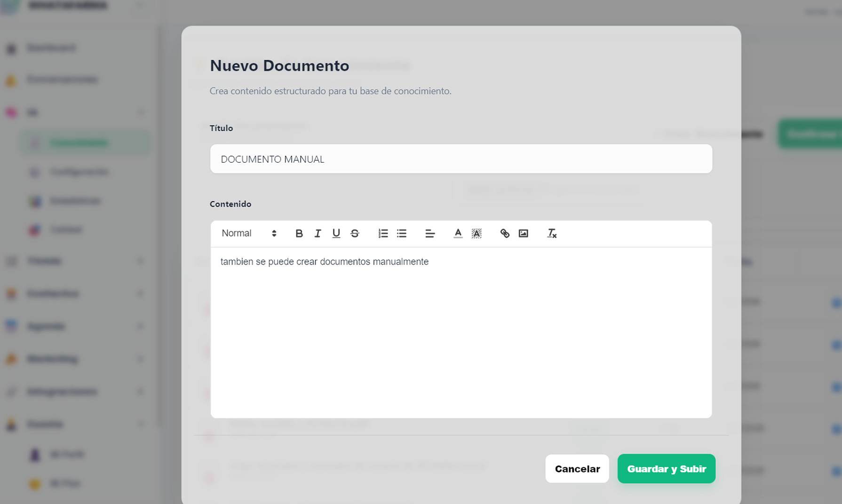Select the highlighted green sidebar item
The width and height of the screenshot is (842, 504).
[85, 142]
